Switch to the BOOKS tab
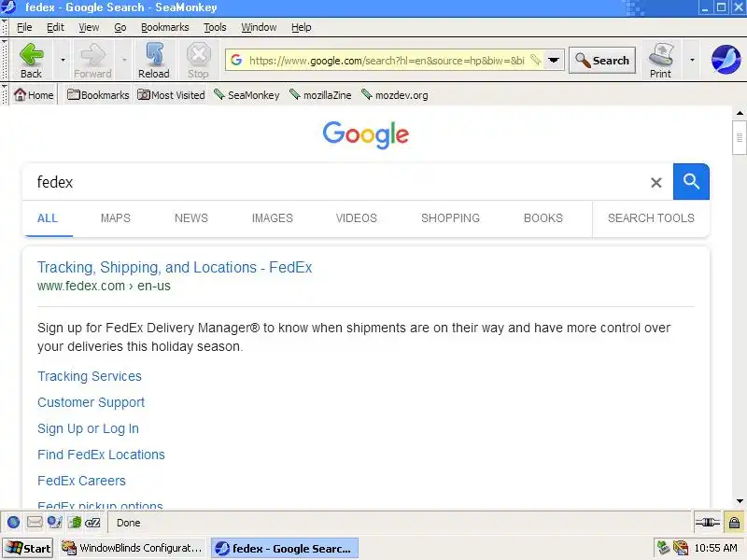This screenshot has width=747, height=560. tap(543, 218)
